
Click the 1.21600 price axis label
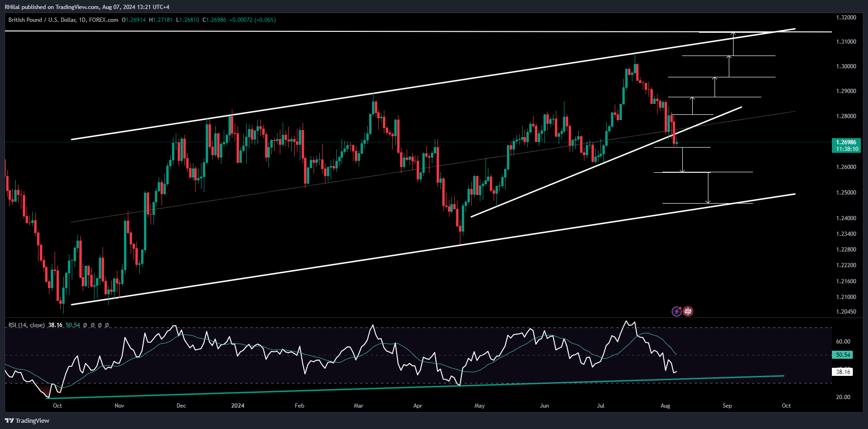click(x=846, y=281)
